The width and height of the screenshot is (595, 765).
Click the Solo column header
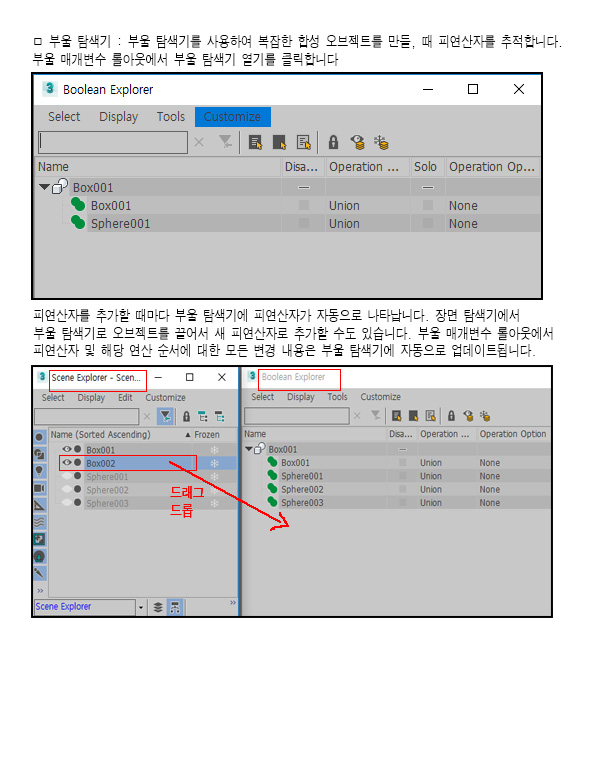pyautogui.click(x=427, y=167)
